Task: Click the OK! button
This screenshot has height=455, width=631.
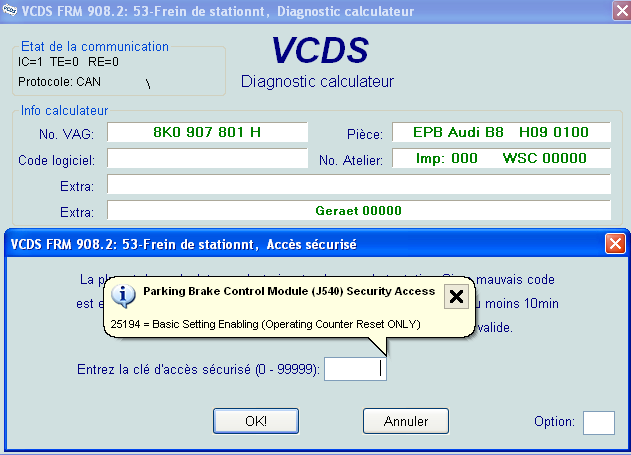Action: tap(255, 421)
